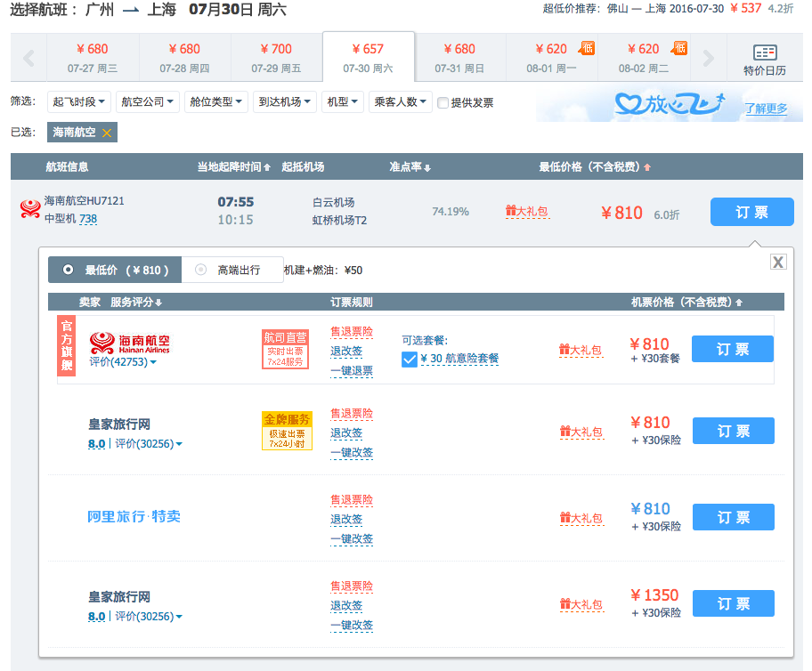Click the Hainan Airlines seller logo
Image resolution: width=812 pixels, height=671 pixels.
point(130,343)
